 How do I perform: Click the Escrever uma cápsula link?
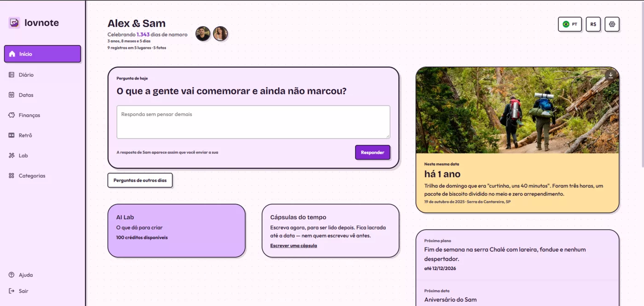pyautogui.click(x=293, y=246)
